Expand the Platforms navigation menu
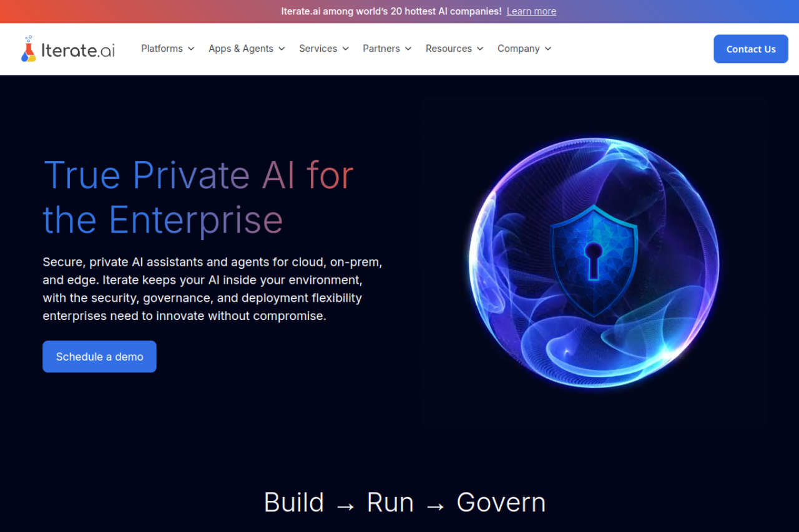 168,49
